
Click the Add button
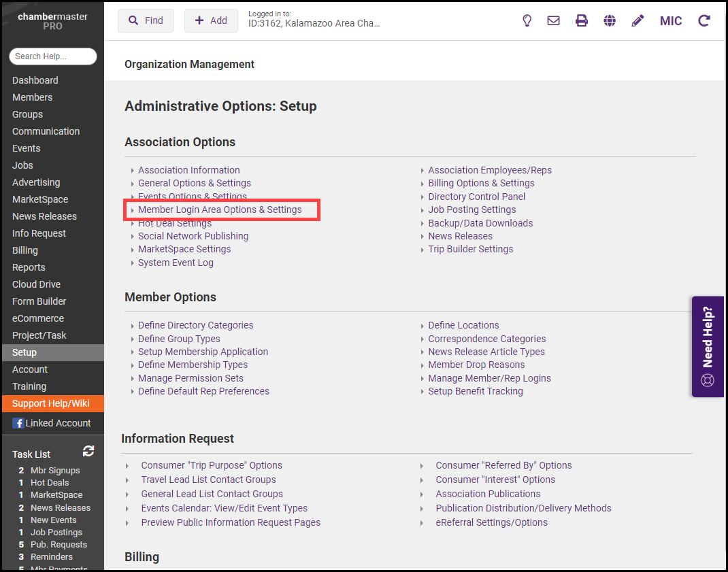click(211, 20)
